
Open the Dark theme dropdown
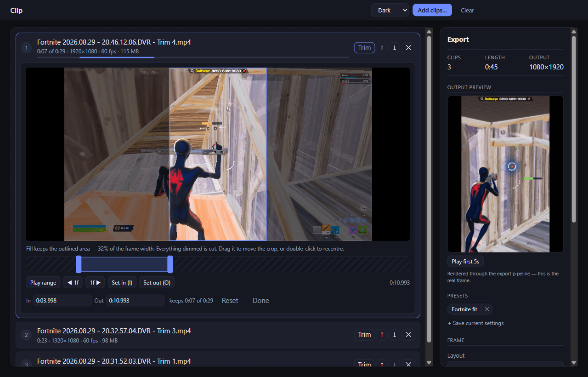[390, 10]
